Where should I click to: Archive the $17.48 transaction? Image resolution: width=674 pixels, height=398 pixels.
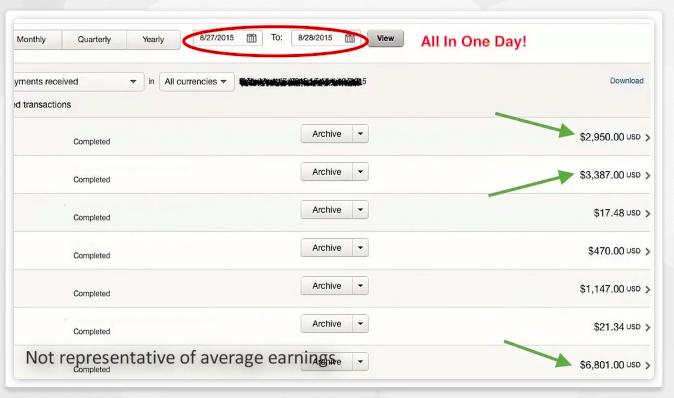[x=327, y=210]
